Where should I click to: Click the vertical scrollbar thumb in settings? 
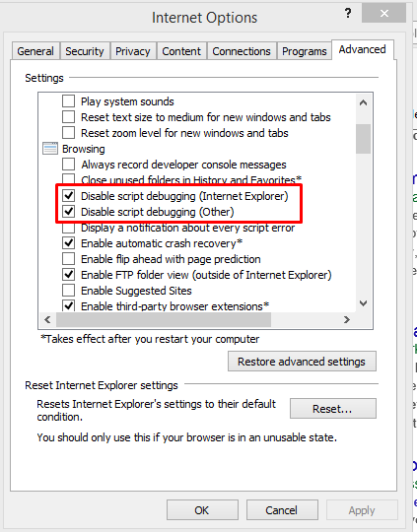(x=363, y=139)
